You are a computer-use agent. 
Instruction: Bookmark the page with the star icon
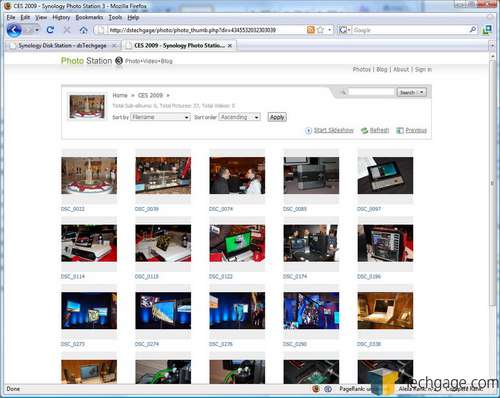[x=321, y=30]
